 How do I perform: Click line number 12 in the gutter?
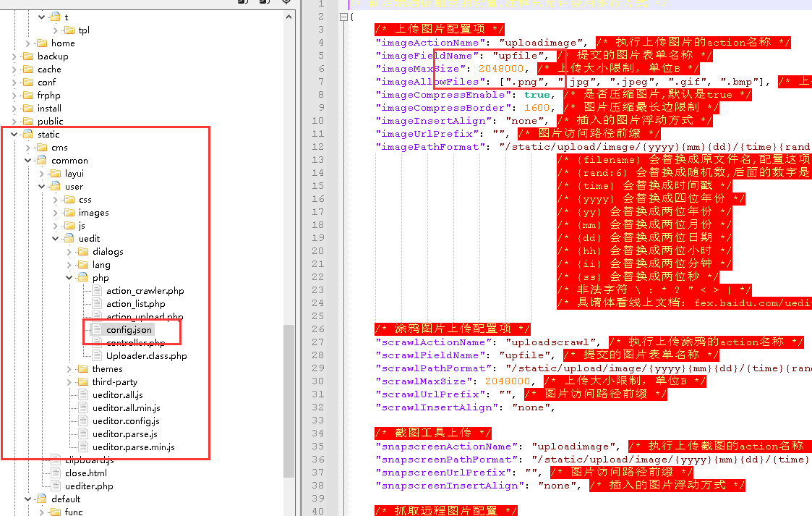pyautogui.click(x=318, y=147)
